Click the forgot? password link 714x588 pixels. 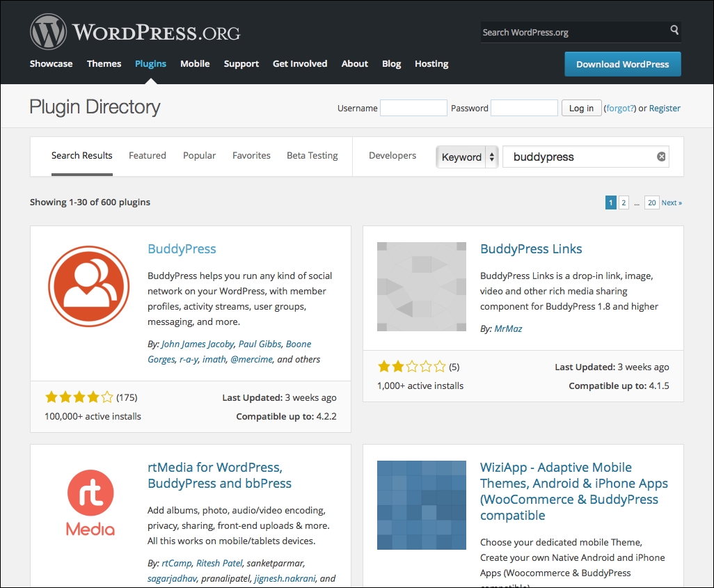tap(620, 109)
